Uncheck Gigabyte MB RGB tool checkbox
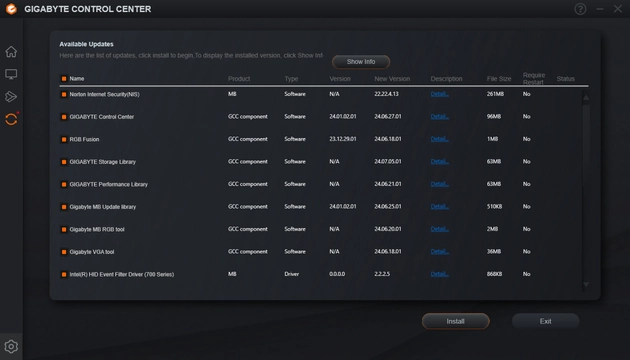 point(63,229)
